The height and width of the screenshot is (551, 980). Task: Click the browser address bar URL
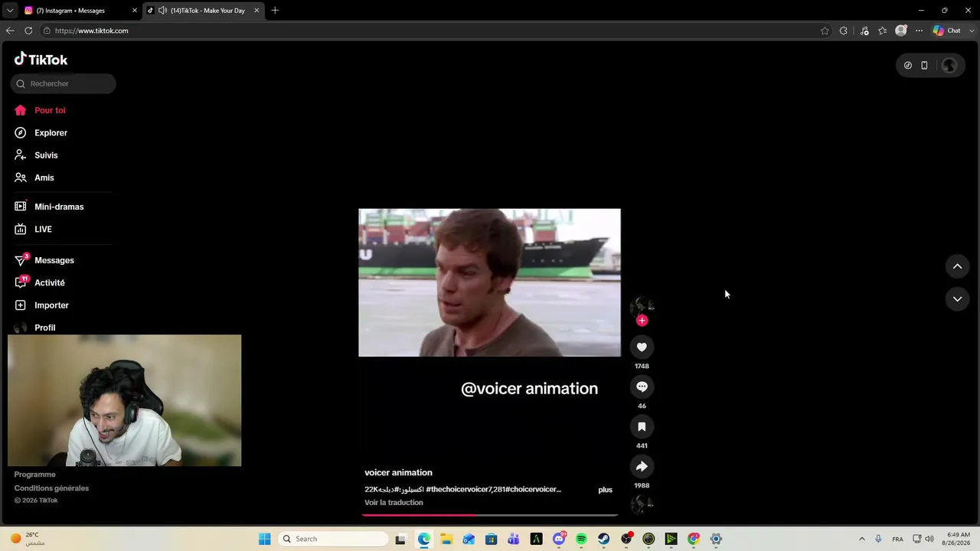(x=91, y=31)
